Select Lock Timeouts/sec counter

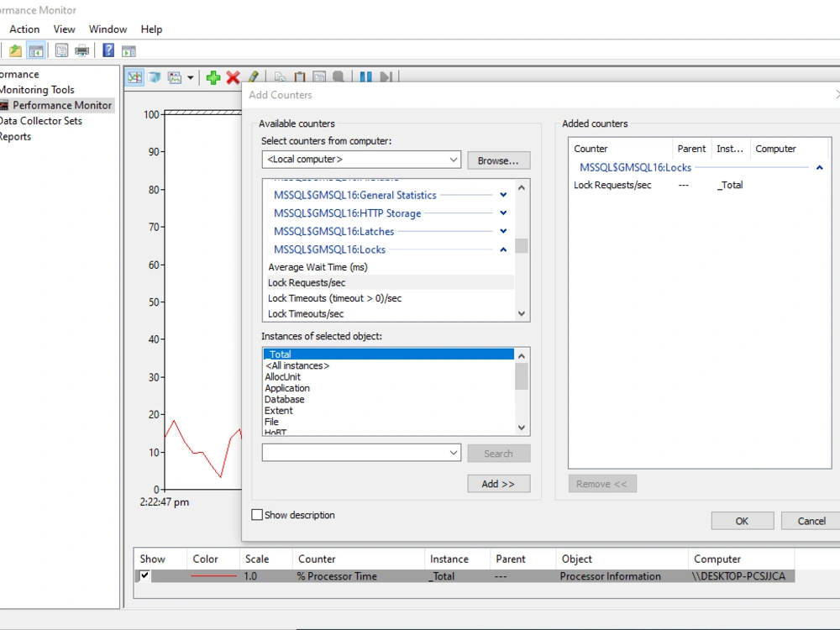click(306, 313)
